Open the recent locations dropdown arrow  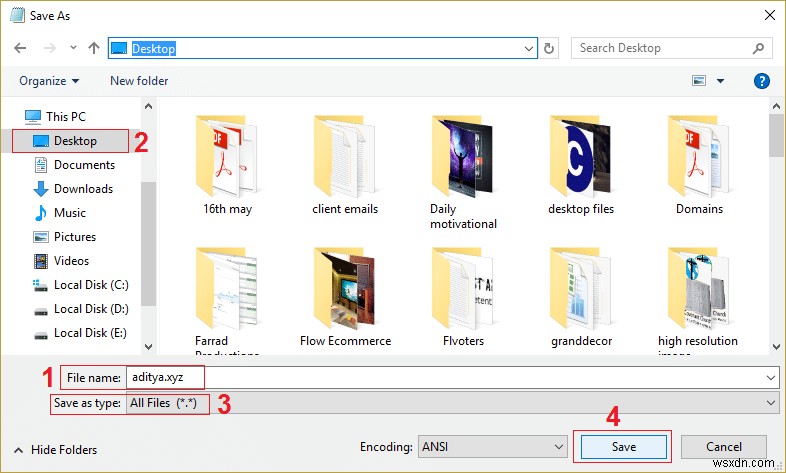click(73, 48)
